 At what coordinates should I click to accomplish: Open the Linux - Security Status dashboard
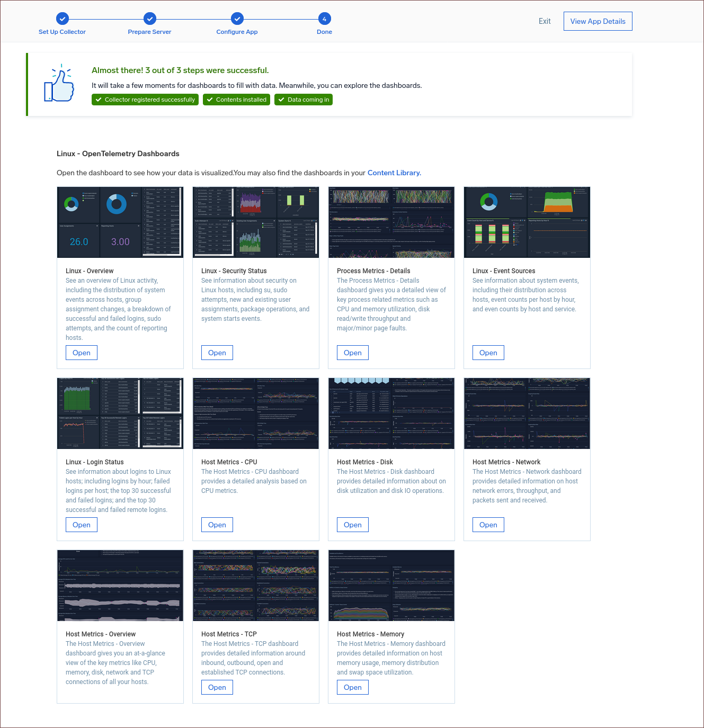pyautogui.click(x=217, y=353)
